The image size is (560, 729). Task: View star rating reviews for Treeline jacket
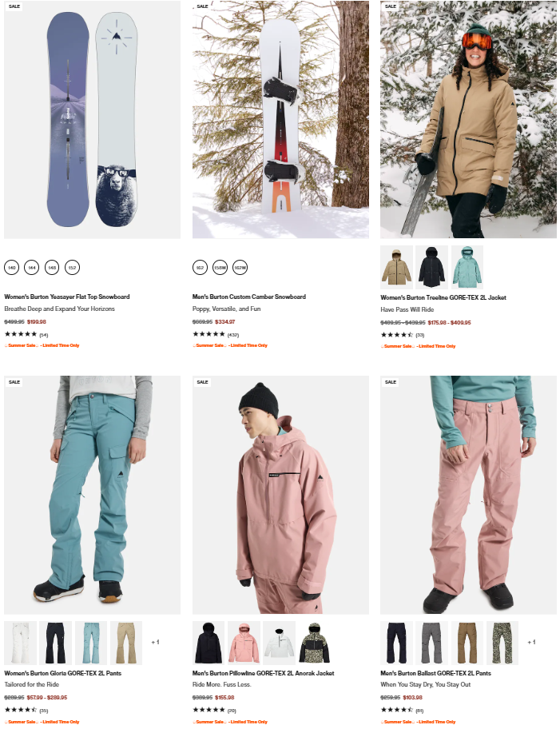pos(403,335)
